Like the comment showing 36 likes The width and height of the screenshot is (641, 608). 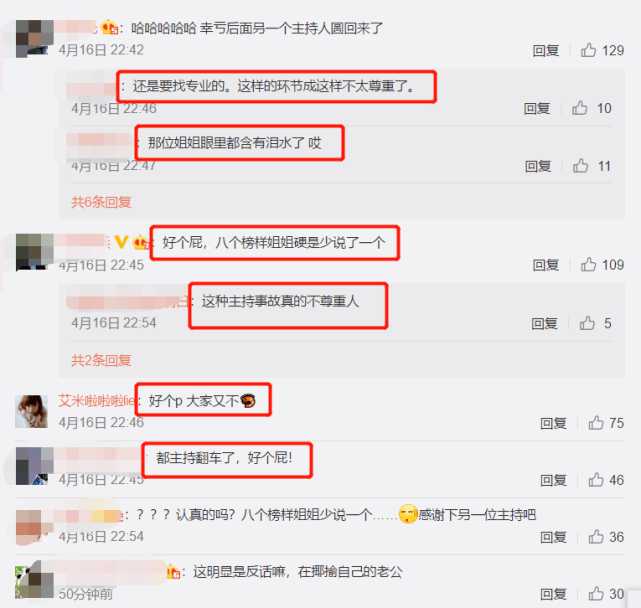596,537
